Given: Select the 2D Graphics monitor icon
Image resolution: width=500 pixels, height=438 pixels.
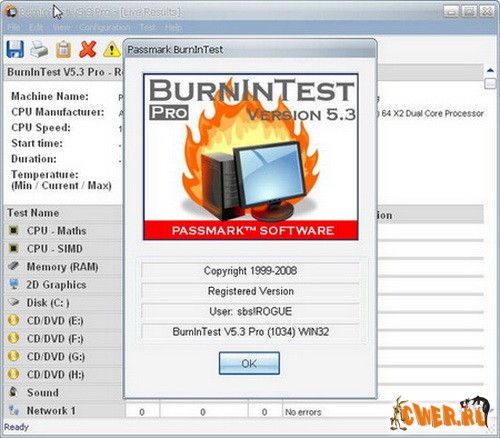Looking at the screenshot, I should [x=14, y=284].
